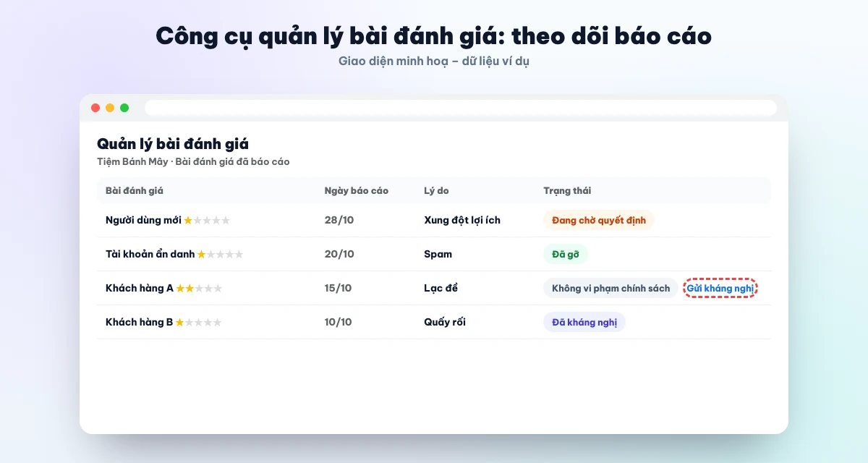Select the 'Người dùng mới' review row
The height and width of the screenshot is (463, 868).
click(x=434, y=220)
